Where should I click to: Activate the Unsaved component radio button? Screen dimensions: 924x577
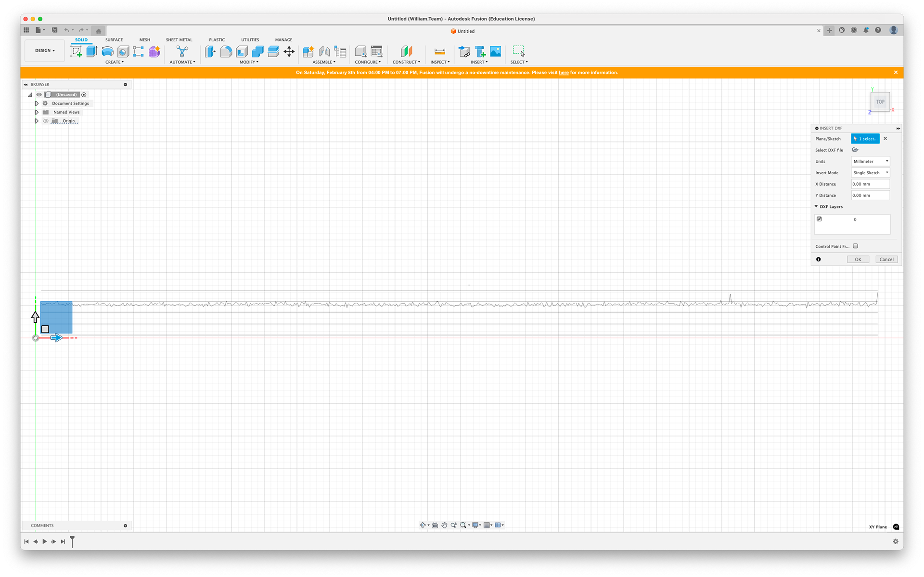coord(84,95)
